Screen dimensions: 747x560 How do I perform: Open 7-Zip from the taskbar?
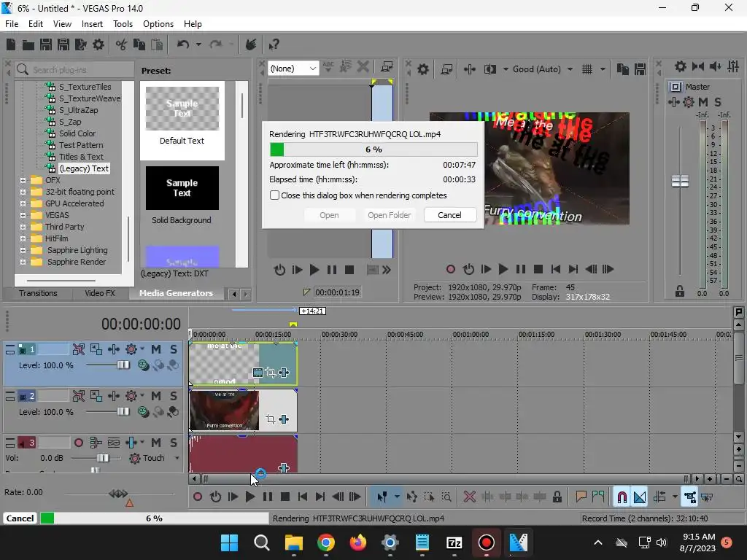tap(454, 542)
